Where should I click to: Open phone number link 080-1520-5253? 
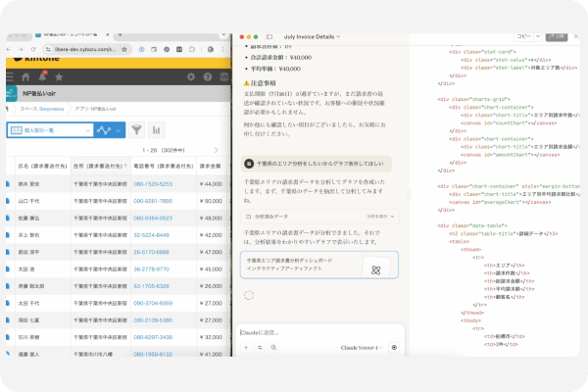pyautogui.click(x=153, y=184)
